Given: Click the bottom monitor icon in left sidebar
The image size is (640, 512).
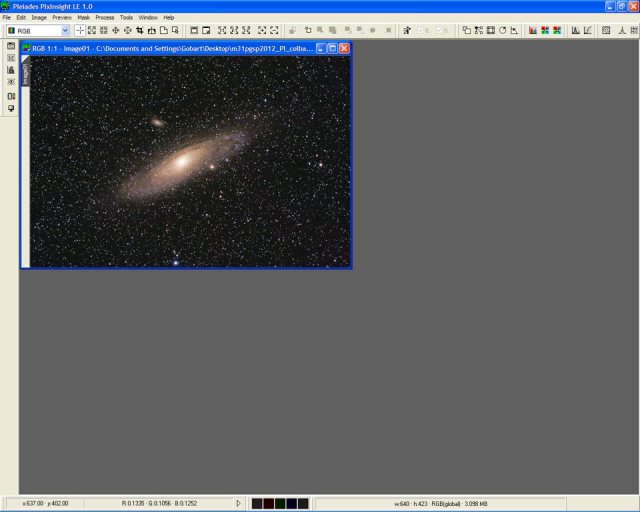Looking at the screenshot, I should click(x=10, y=108).
